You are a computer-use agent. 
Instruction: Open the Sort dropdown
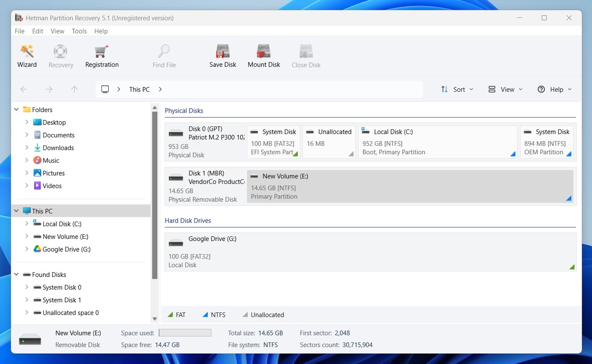(x=457, y=89)
